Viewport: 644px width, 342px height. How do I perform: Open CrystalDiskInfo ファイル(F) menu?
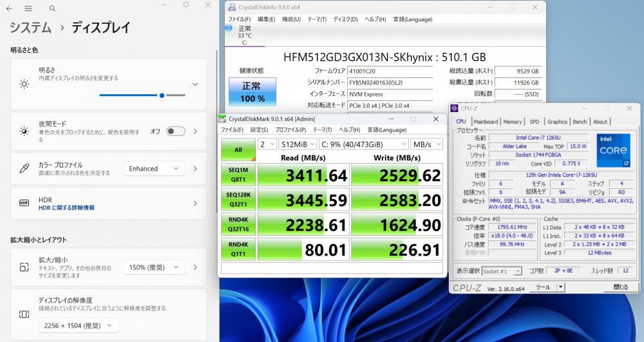(x=239, y=19)
